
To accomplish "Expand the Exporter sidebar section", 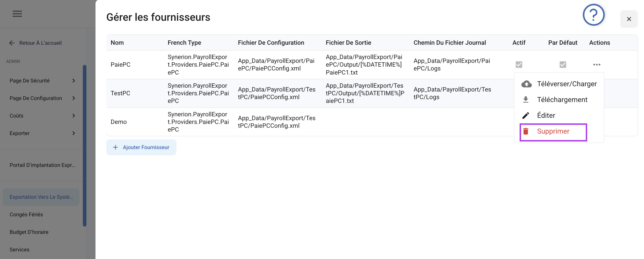I will point(42,133).
